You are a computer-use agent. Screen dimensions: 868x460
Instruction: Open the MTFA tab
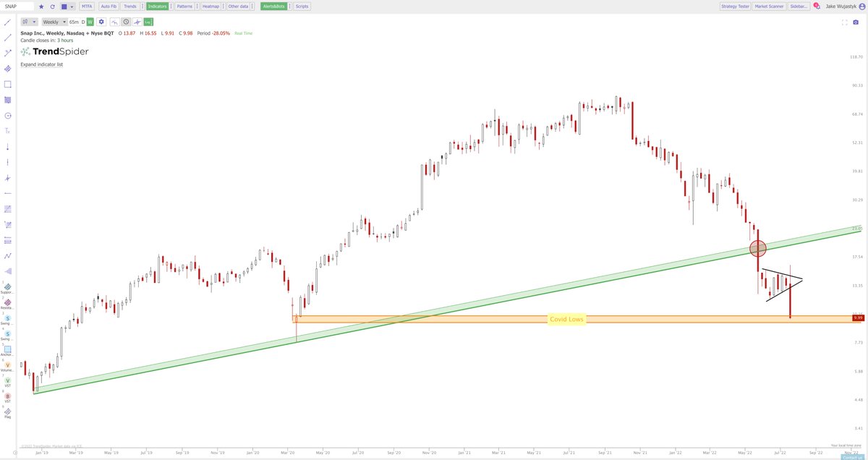pos(87,7)
